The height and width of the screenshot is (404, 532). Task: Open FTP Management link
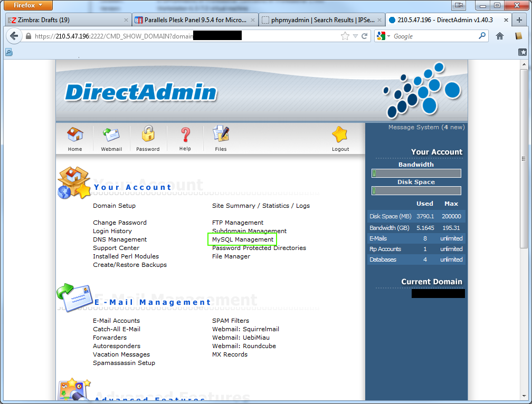click(x=237, y=223)
